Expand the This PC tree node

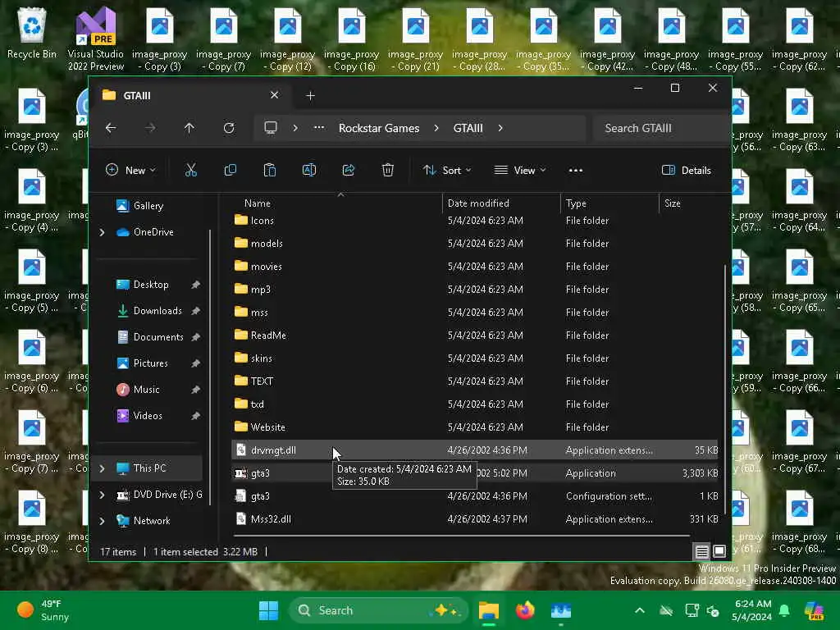tap(102, 468)
